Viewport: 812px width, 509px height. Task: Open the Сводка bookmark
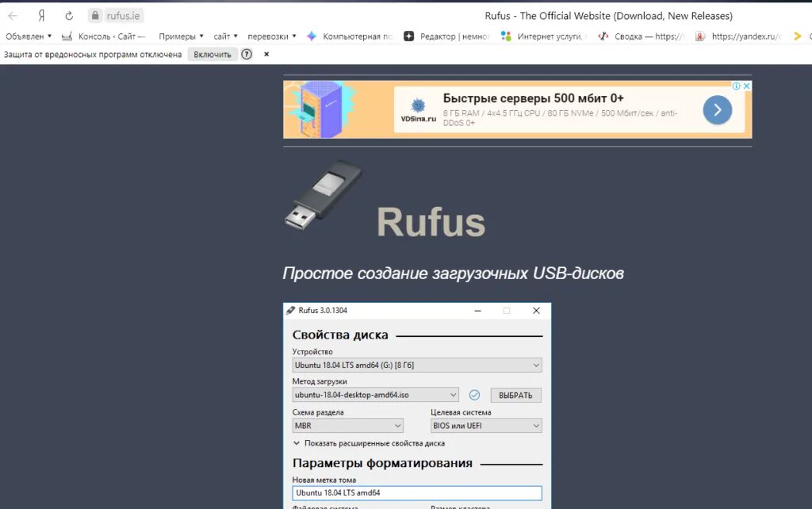click(x=641, y=36)
